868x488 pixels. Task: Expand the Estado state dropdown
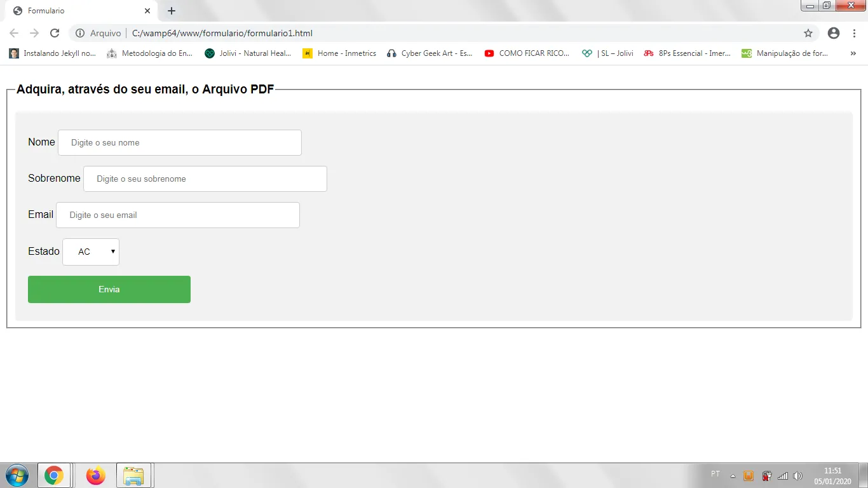(91, 252)
